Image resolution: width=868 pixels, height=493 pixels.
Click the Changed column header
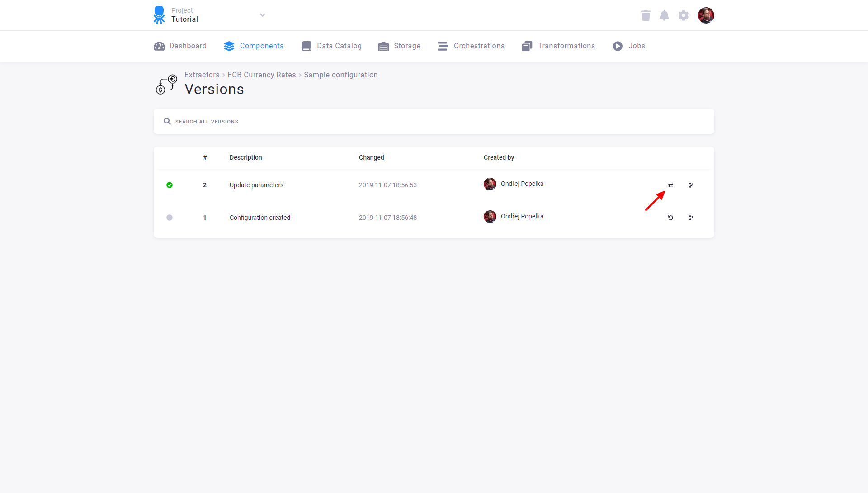pyautogui.click(x=372, y=157)
